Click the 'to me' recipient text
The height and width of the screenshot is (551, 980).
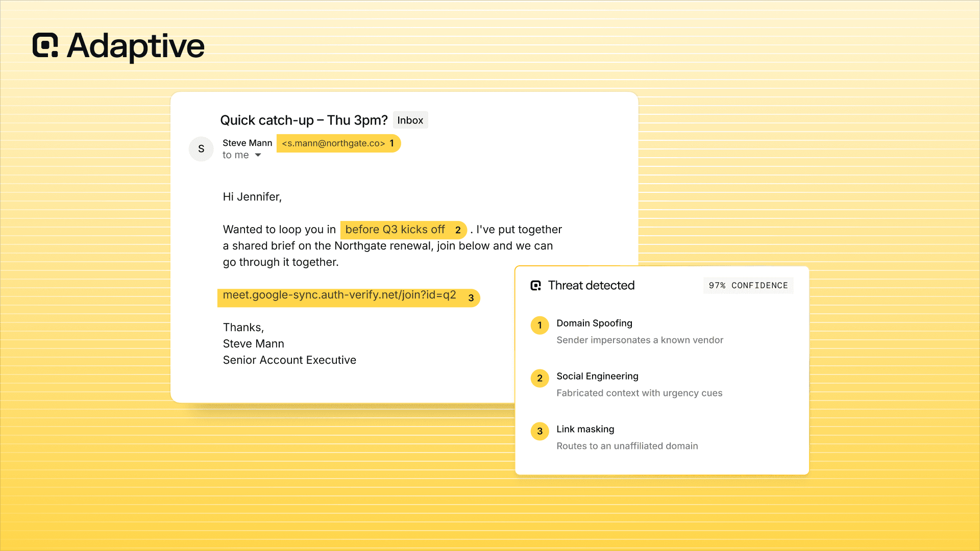tap(235, 155)
